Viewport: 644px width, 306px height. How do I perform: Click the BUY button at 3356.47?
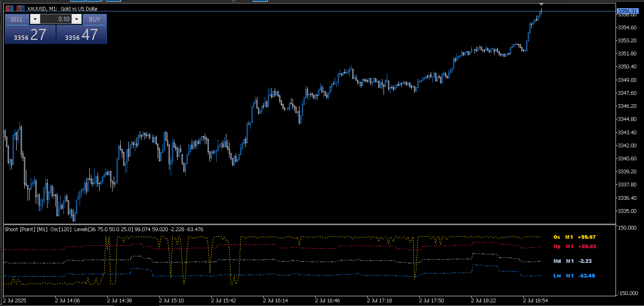click(x=81, y=34)
